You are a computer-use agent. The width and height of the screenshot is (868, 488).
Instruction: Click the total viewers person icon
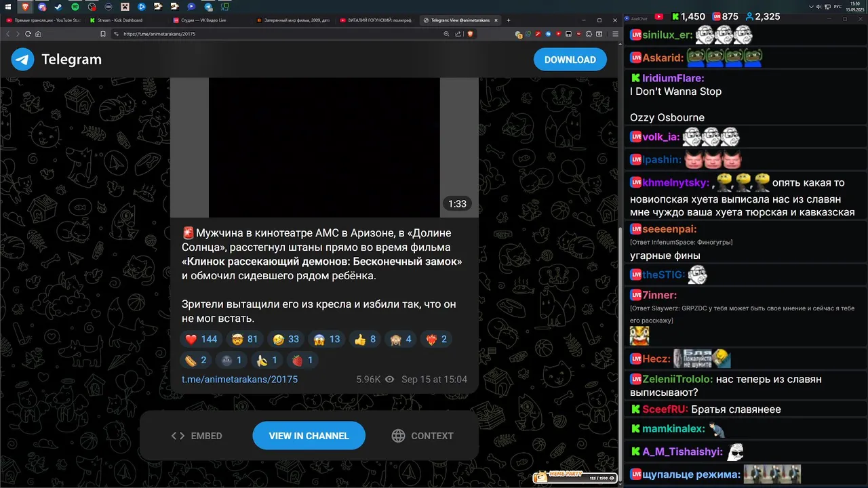(749, 16)
